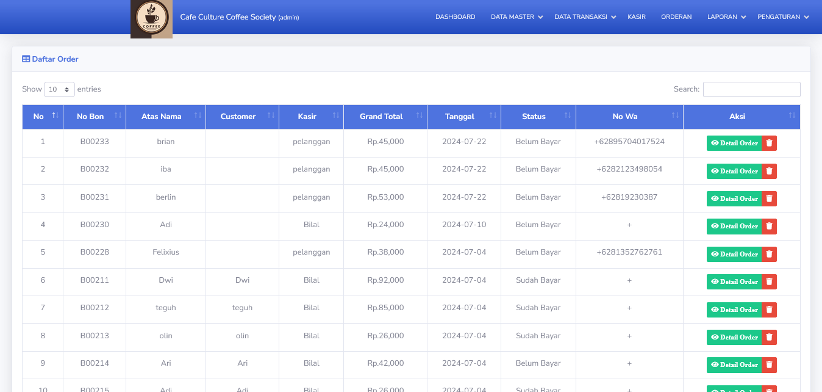Open the Orderan page
This screenshot has width=822, height=392.
click(x=676, y=17)
